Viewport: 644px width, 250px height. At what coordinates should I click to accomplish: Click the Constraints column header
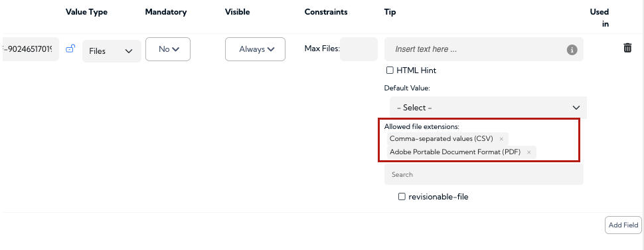(326, 12)
